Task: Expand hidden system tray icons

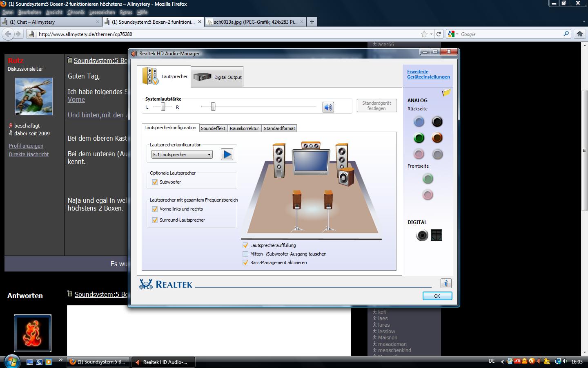Action: (x=503, y=361)
